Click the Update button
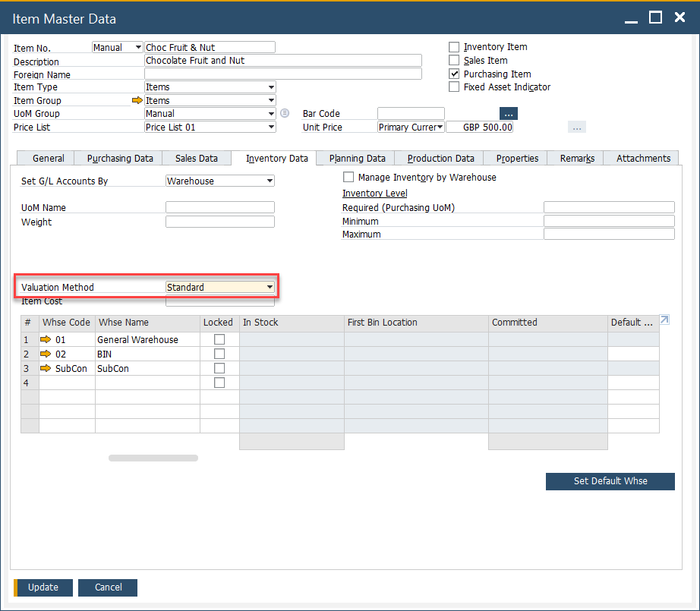Viewport: 700px width, 611px height. pyautogui.click(x=43, y=587)
